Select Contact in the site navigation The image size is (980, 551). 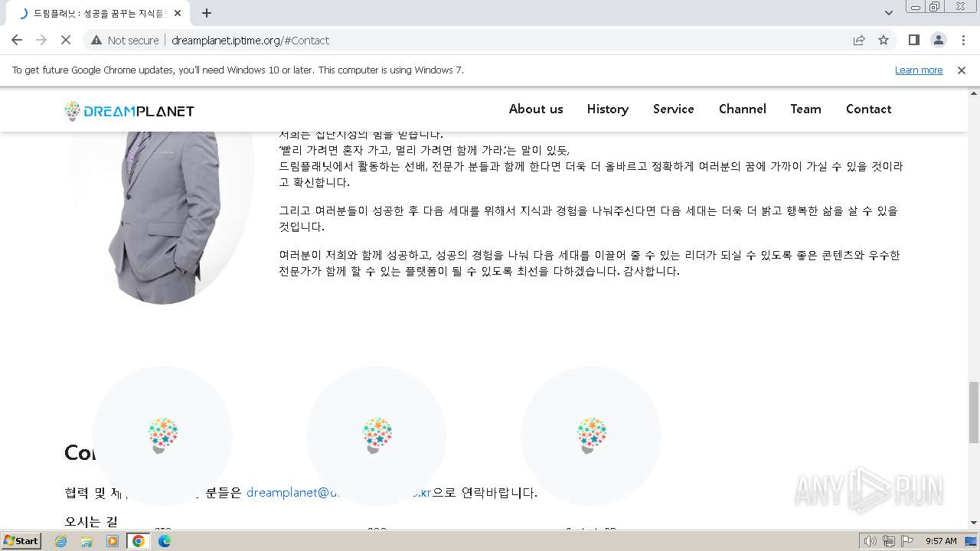point(868,109)
